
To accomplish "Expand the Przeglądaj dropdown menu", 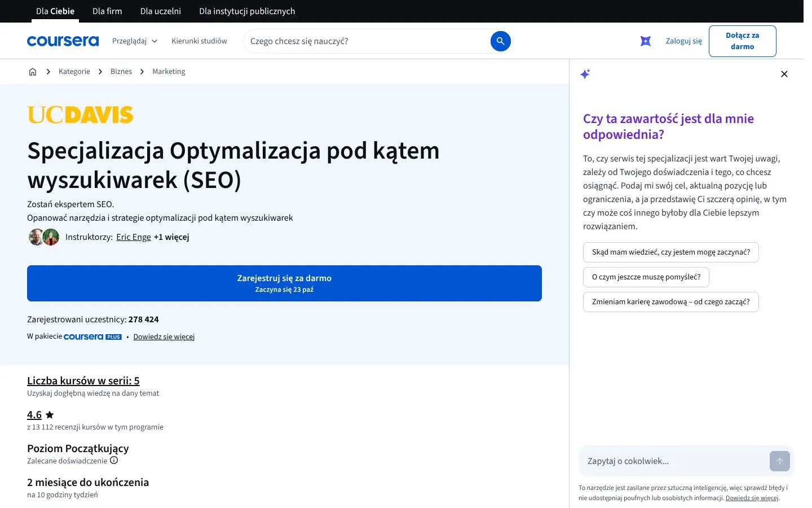I will click(x=135, y=41).
